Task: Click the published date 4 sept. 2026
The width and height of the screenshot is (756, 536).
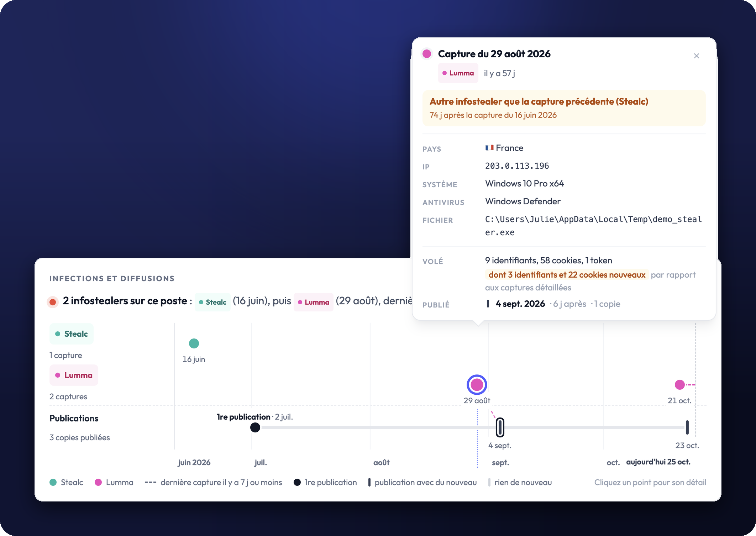Action: (520, 304)
